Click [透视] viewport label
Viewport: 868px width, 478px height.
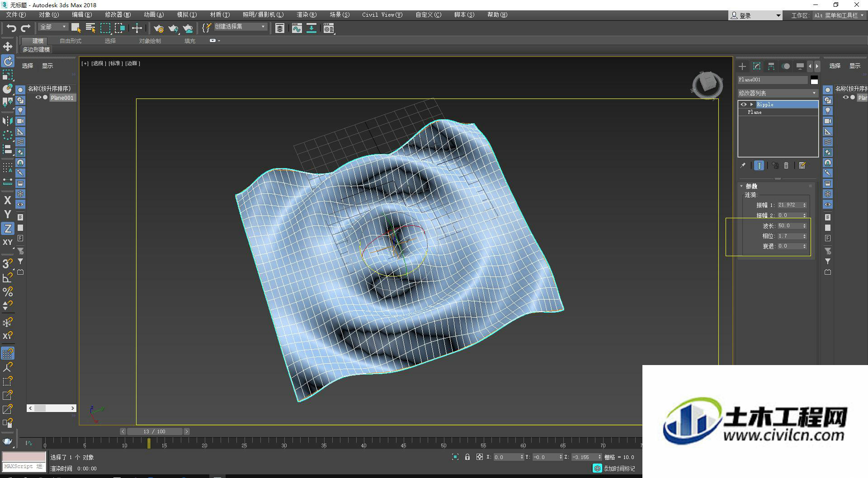tap(99, 63)
